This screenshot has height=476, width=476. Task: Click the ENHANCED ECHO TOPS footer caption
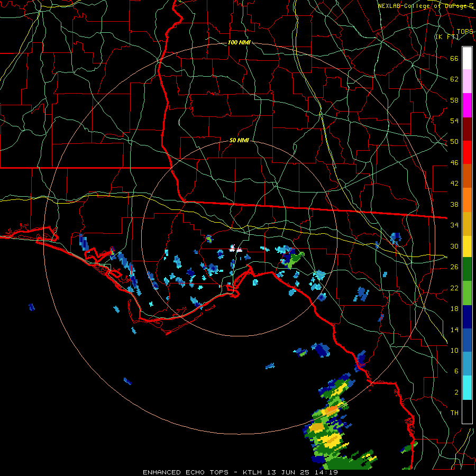tap(186, 472)
